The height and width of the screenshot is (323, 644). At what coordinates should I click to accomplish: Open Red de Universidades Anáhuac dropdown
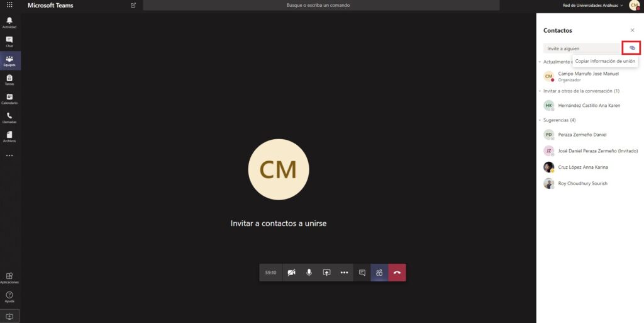click(592, 5)
